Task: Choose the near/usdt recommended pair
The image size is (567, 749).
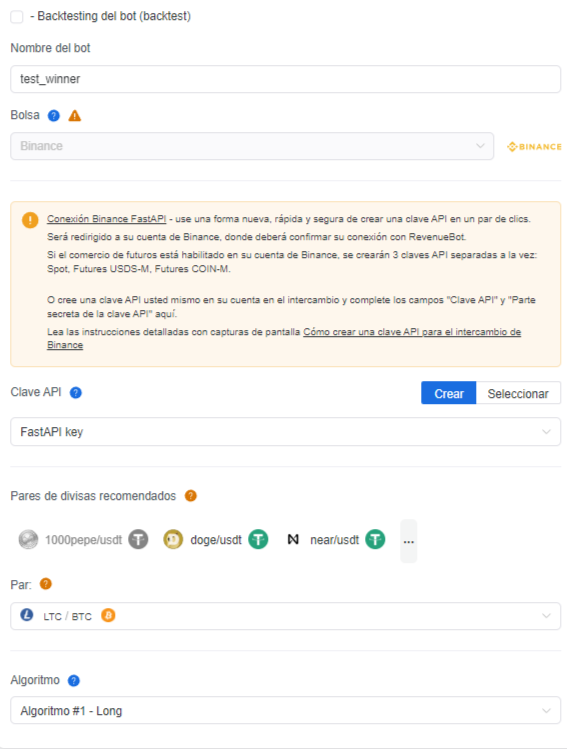Action: coord(336,540)
